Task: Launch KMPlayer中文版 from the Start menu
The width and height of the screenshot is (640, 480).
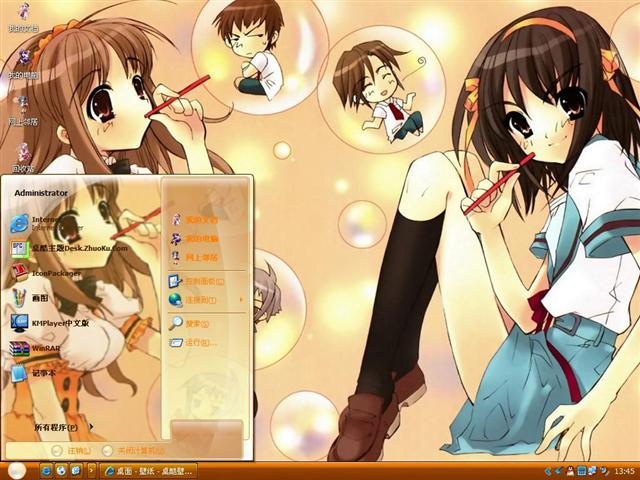Action: pyautogui.click(x=50, y=323)
